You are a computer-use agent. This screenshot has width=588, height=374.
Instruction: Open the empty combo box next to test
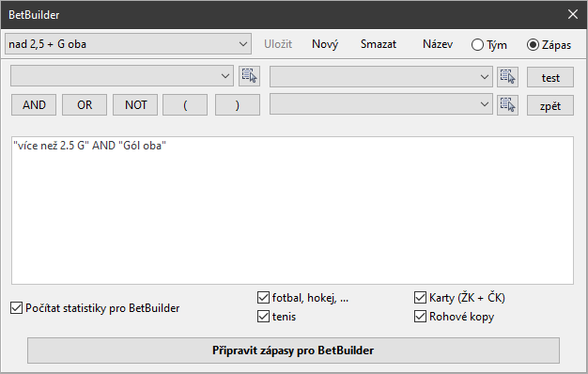pyautogui.click(x=381, y=77)
